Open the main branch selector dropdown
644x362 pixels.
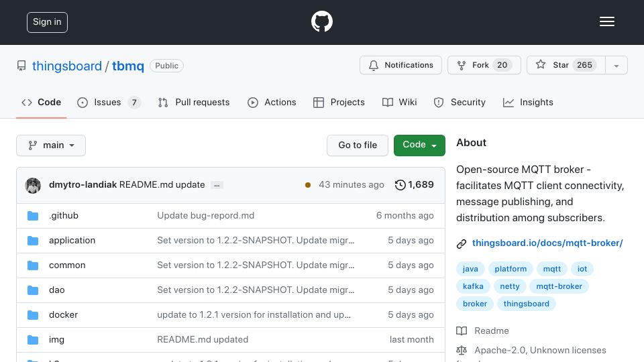click(51, 145)
